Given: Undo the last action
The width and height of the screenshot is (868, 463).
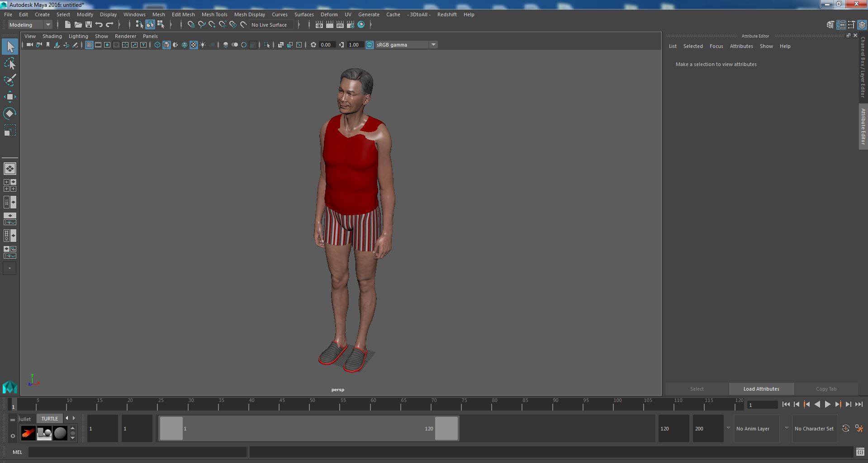Looking at the screenshot, I should (99, 25).
